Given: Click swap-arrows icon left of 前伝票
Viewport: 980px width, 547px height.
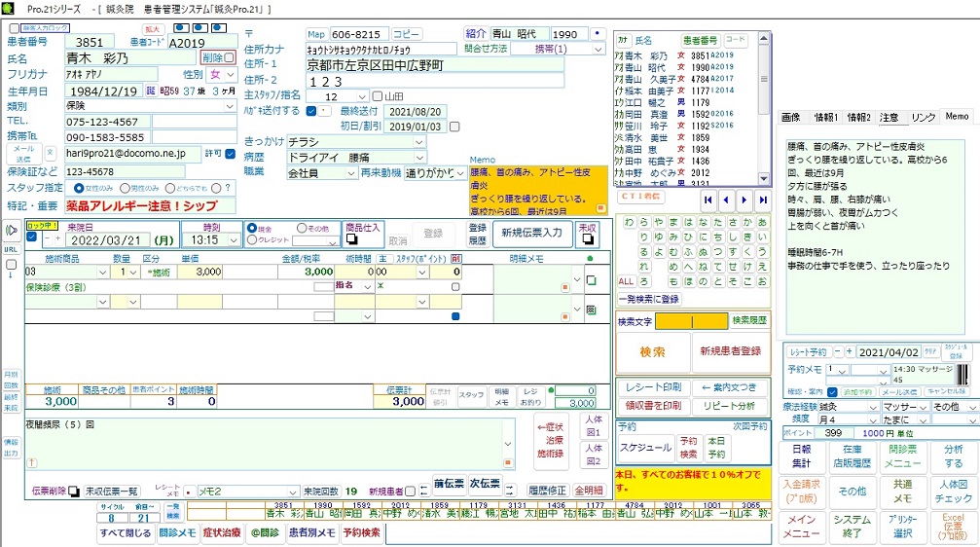Looking at the screenshot, I should (x=423, y=491).
